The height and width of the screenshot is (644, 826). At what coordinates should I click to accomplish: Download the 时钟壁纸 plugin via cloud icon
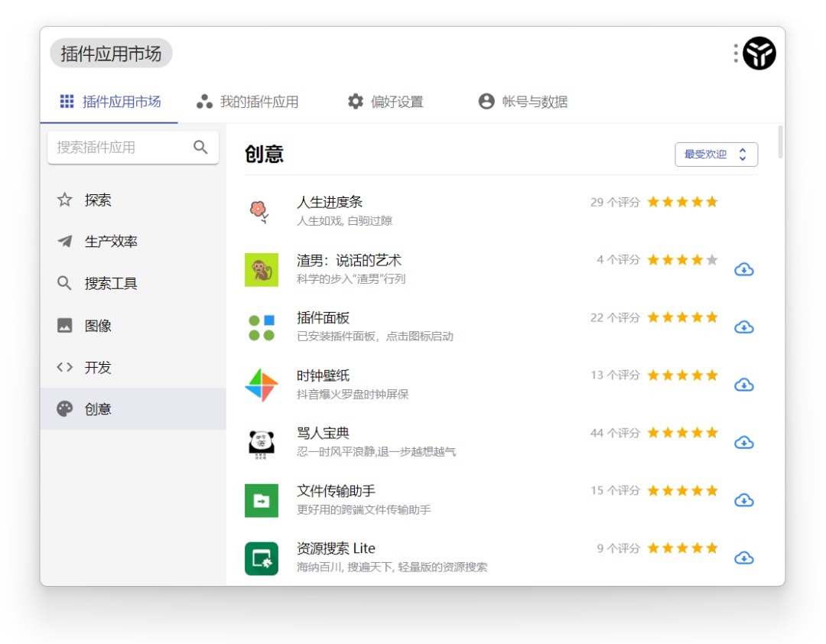click(743, 385)
